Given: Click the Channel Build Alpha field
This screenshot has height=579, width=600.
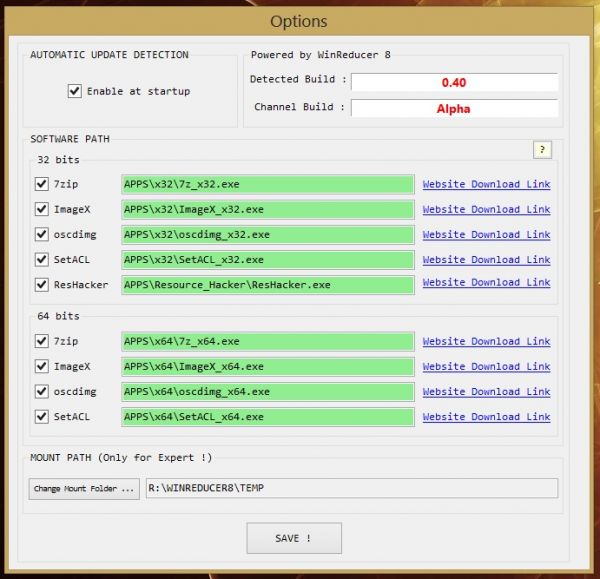Looking at the screenshot, I should point(454,109).
